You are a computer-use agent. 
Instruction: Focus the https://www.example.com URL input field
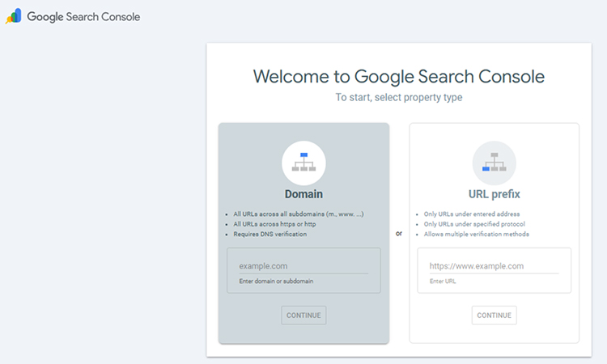(494, 265)
